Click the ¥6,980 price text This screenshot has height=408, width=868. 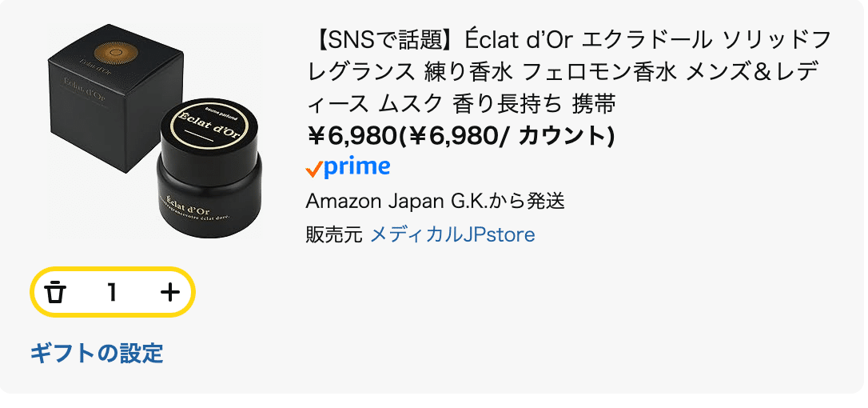tap(352, 136)
